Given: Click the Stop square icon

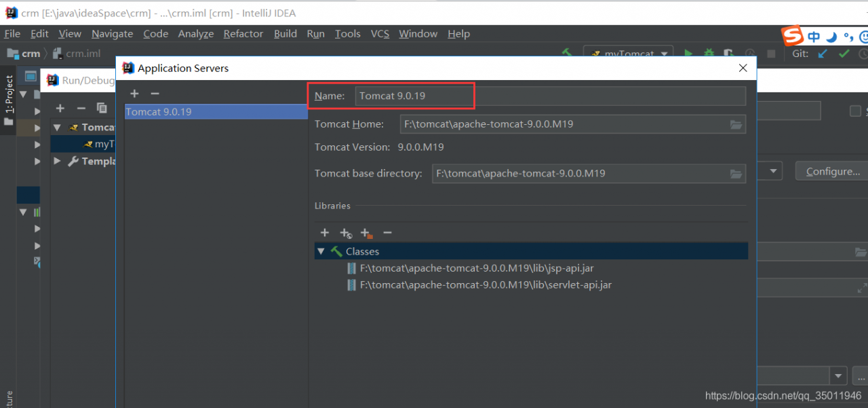Looking at the screenshot, I should click(x=771, y=54).
